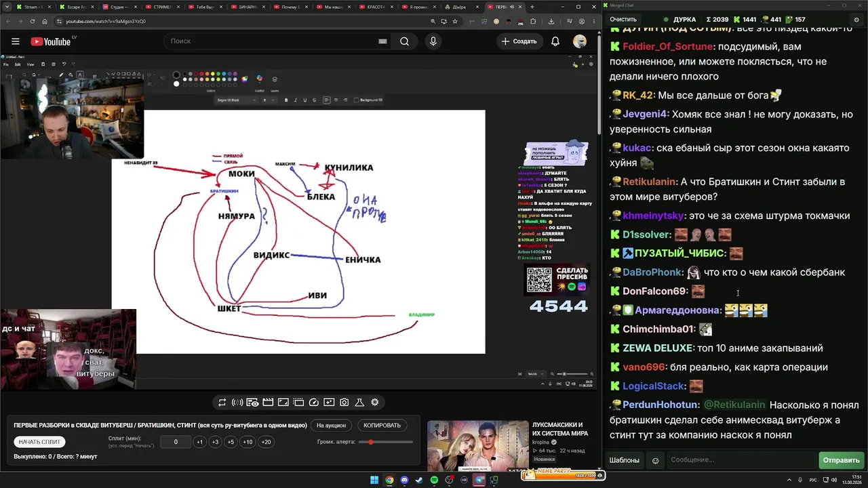This screenshot has width=868, height=488.
Task: Click the 'КОПИРОВАТЬ' button
Action: pyautogui.click(x=382, y=426)
